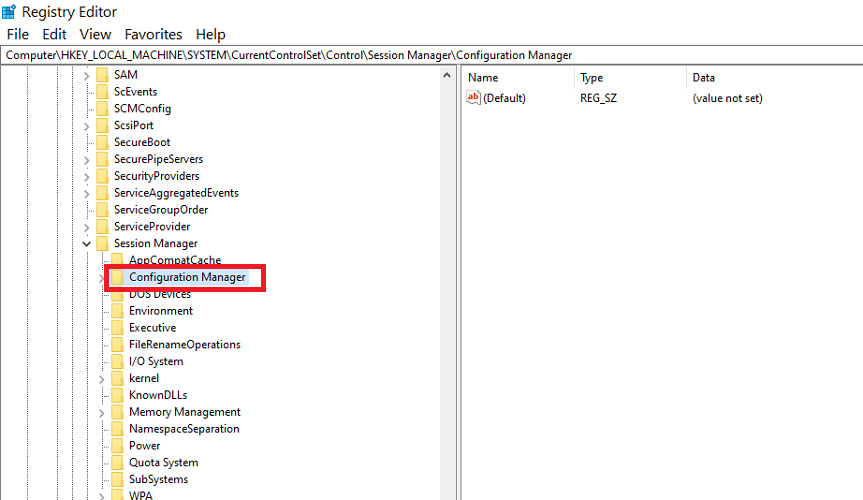Select the Power folder icon
Image resolution: width=863 pixels, height=500 pixels.
coord(117,446)
